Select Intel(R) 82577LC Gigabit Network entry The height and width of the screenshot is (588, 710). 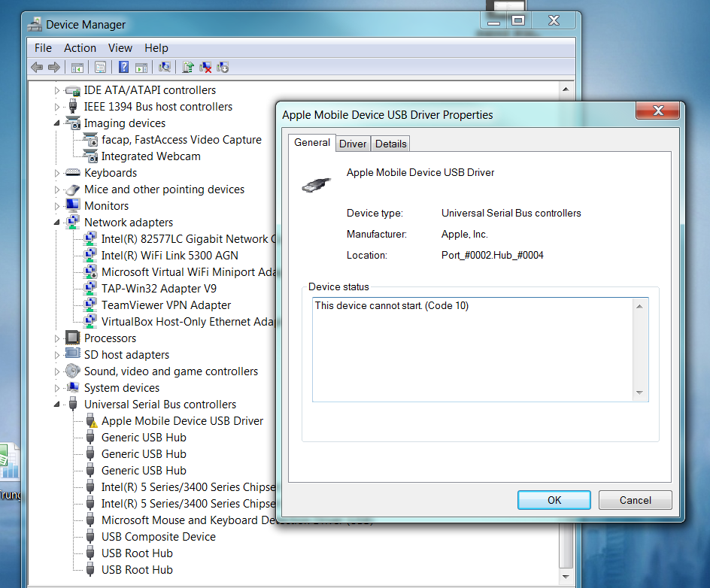pos(188,238)
